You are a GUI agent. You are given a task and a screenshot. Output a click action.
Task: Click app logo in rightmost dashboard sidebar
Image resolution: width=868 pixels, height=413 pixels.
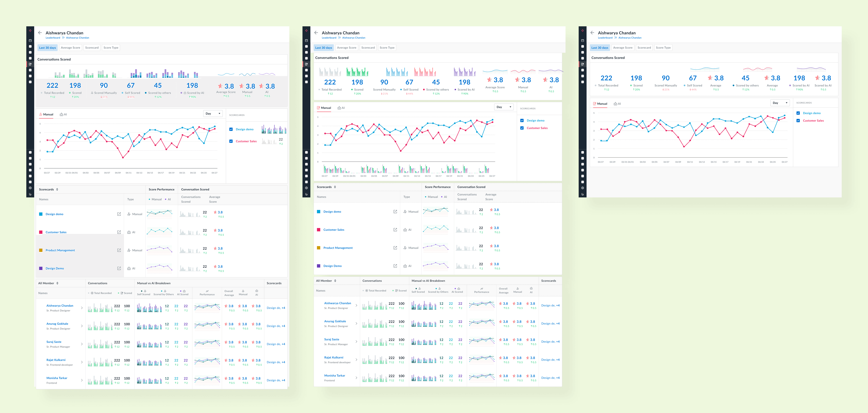[x=583, y=31]
